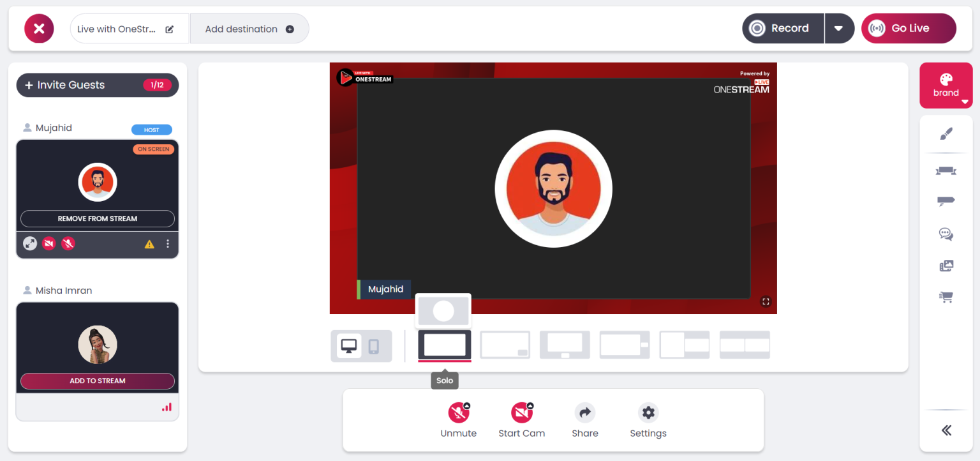Open the ticker tool in the sidebar
980x461 pixels.
946,200
